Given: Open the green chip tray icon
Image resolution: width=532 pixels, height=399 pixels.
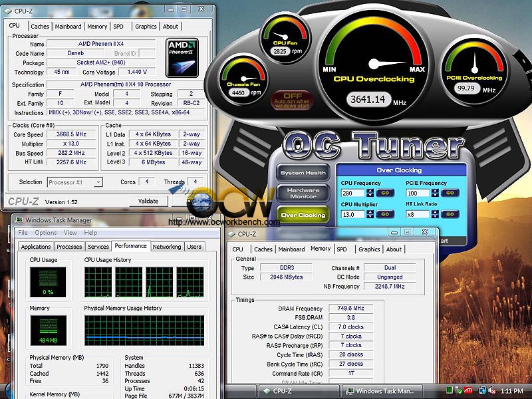Looking at the screenshot, I should click(x=450, y=390).
